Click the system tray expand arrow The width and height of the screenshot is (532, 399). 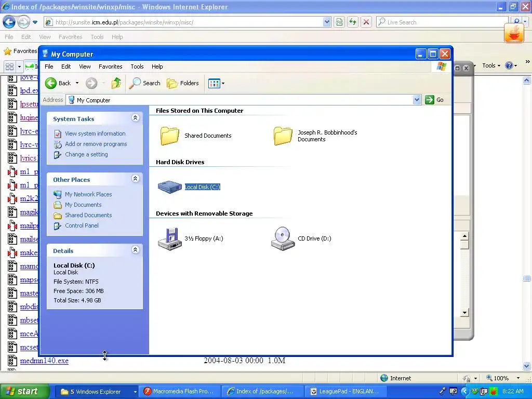(464, 392)
